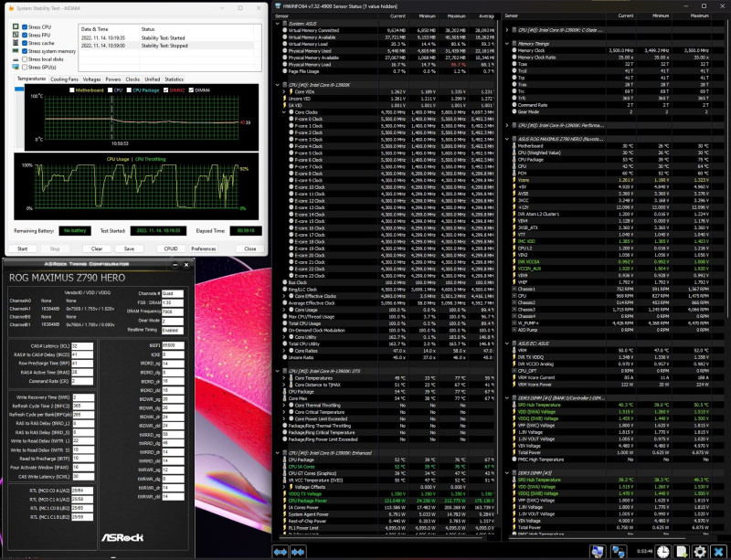Screen dimensions: 731x560
Task: Click AIDA64 Save button
Action: [x=129, y=248]
